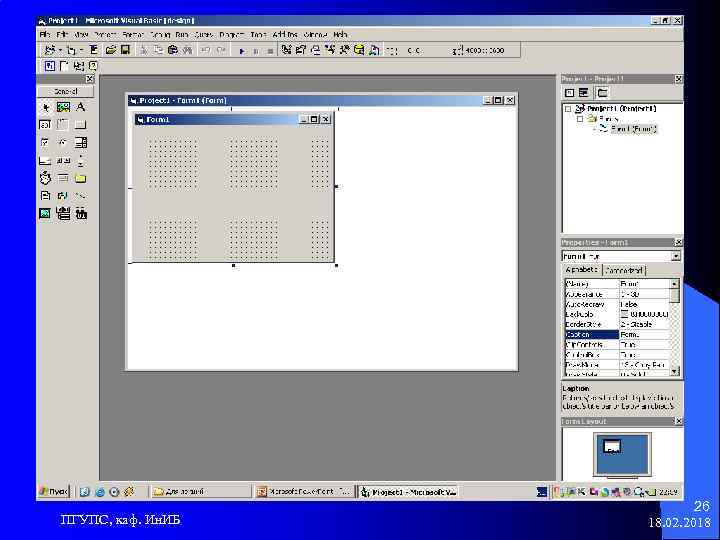Open the Menu Editor from the toolbar
This screenshot has width=720, height=540.
[x=93, y=50]
